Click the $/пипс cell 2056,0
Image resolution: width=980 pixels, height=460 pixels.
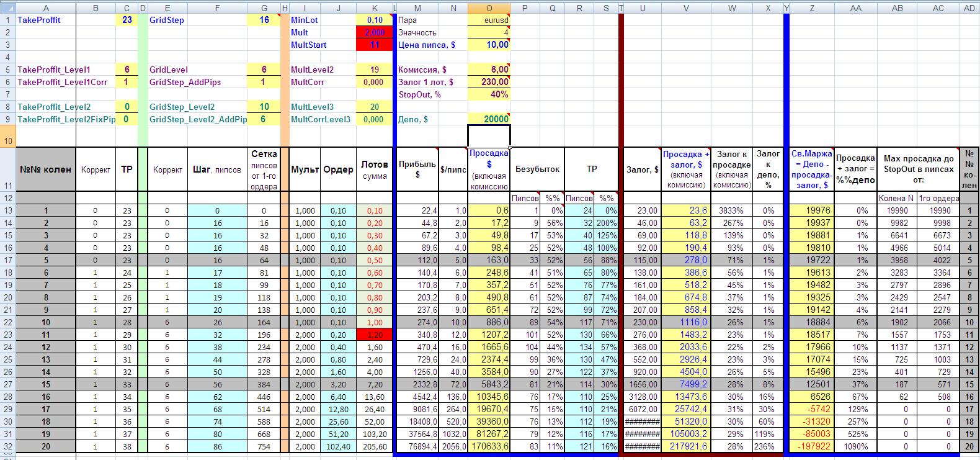(x=453, y=446)
